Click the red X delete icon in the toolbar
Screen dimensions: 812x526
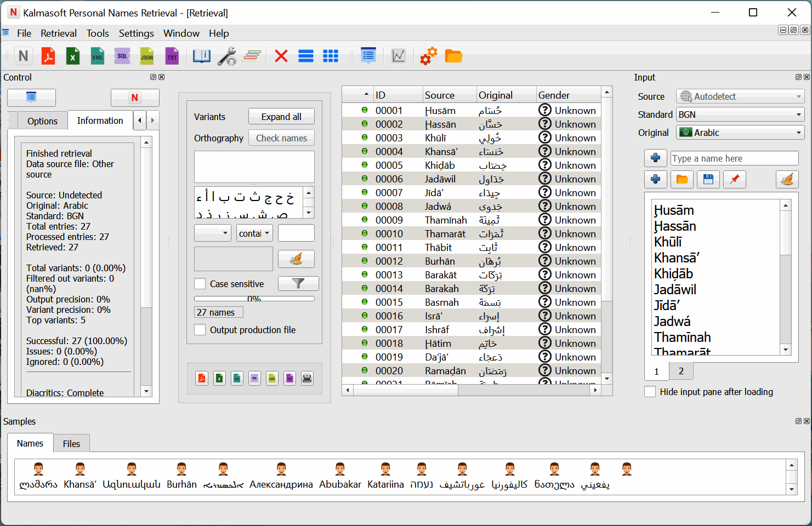tap(281, 56)
